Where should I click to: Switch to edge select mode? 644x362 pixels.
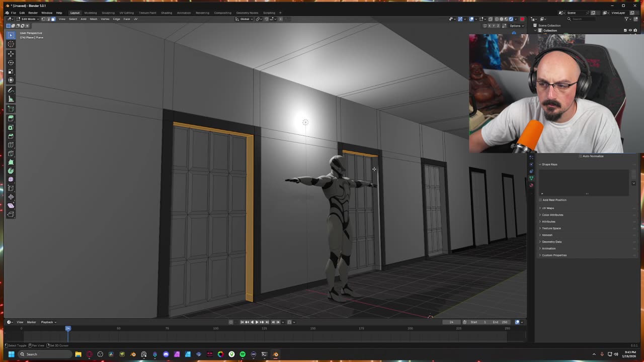[48, 19]
